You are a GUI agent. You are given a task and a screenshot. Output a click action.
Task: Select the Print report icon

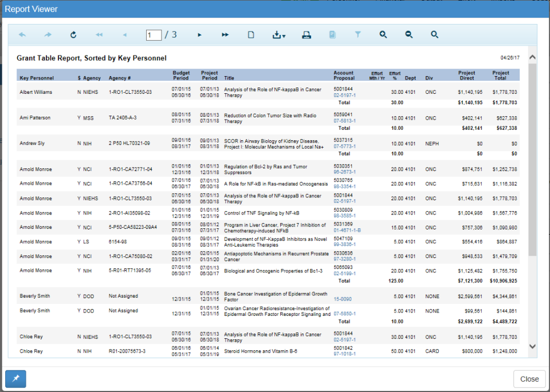307,34
